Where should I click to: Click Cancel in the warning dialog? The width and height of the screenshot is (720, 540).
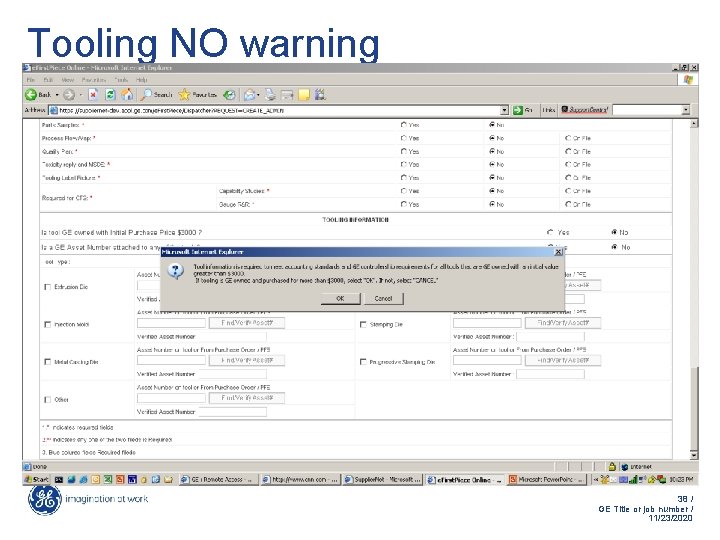pyautogui.click(x=383, y=298)
